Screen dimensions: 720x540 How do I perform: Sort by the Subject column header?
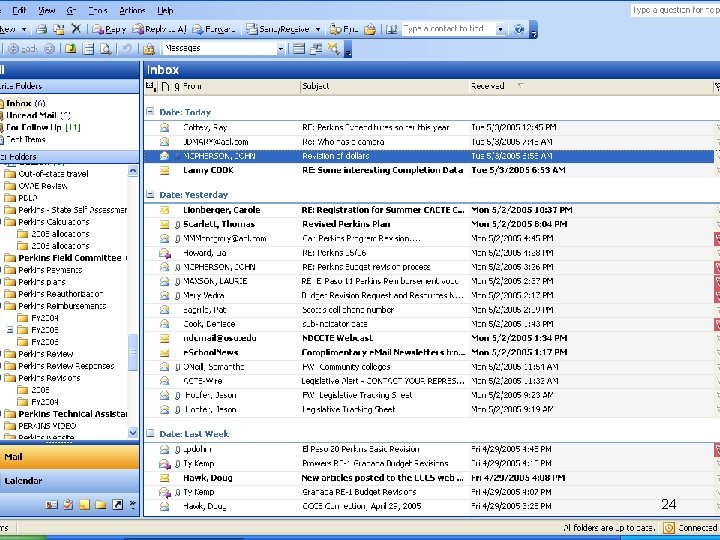(x=384, y=86)
